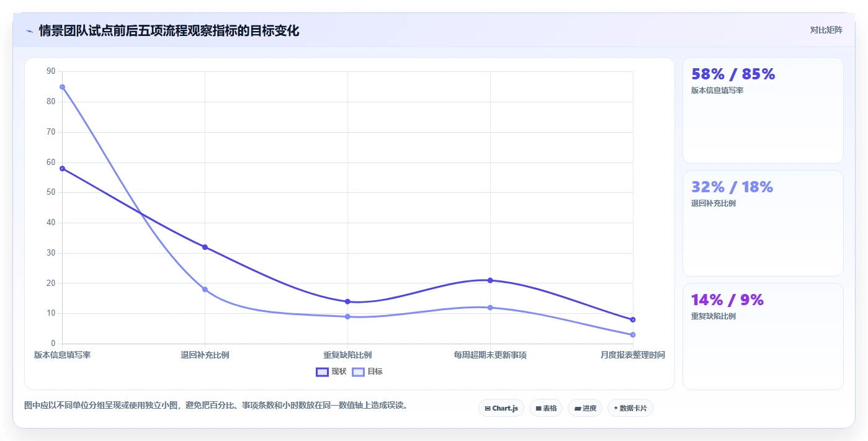Click the x-axis label 月度报表整理时间
868x441 pixels.
click(x=633, y=355)
